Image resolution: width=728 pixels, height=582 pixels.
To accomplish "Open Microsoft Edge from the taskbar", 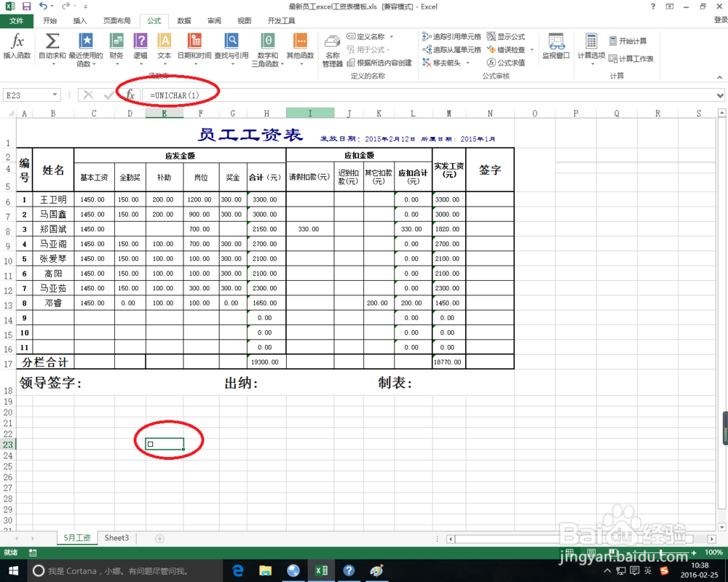I will point(238,571).
